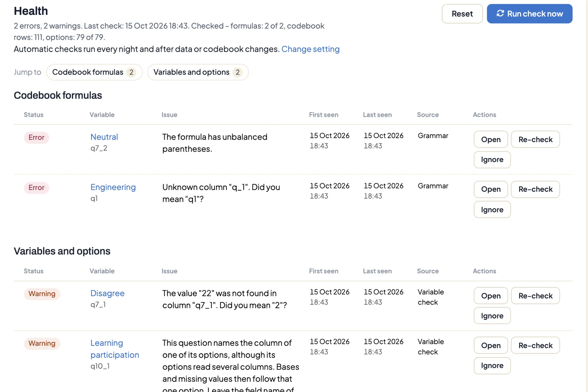Click the refresh icon in Run check now
This screenshot has width=588, height=392.
pyautogui.click(x=500, y=14)
